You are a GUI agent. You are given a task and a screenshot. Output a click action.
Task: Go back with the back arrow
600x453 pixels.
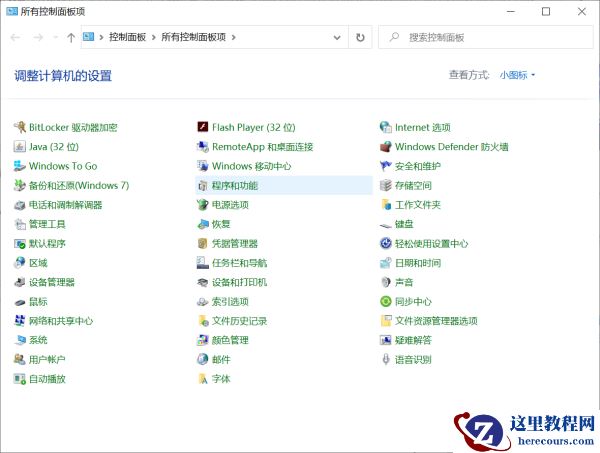[x=16, y=37]
